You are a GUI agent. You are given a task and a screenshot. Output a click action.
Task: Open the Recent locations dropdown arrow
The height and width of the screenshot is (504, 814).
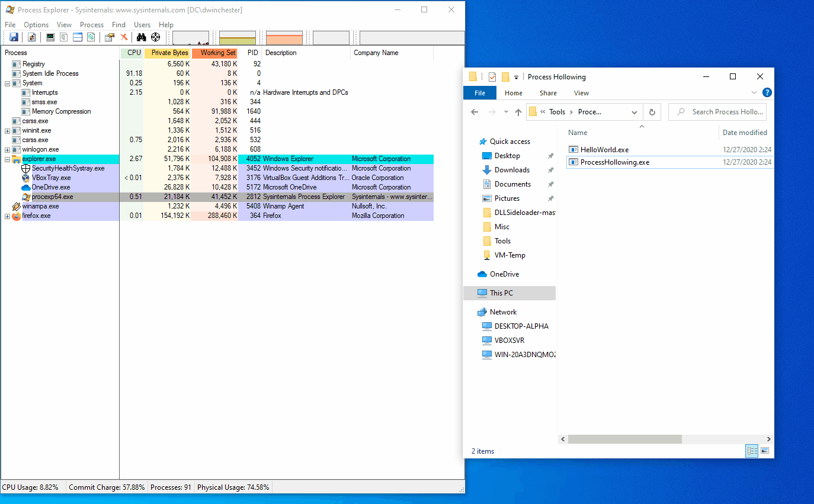point(505,112)
